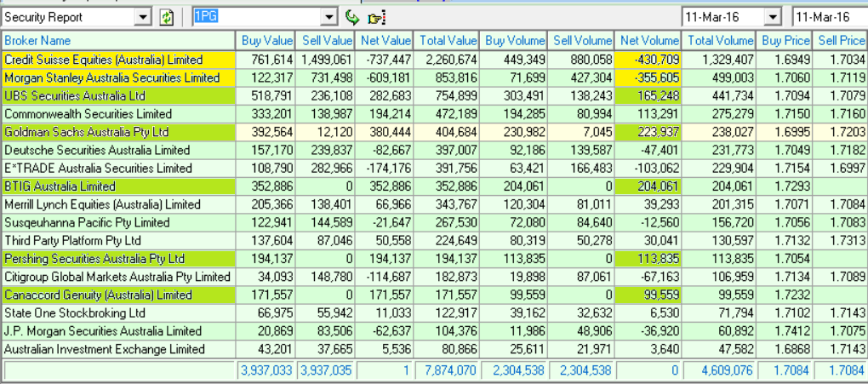868x384 pixels.
Task: Click sell value total 3,937,035
Action: pos(326,370)
